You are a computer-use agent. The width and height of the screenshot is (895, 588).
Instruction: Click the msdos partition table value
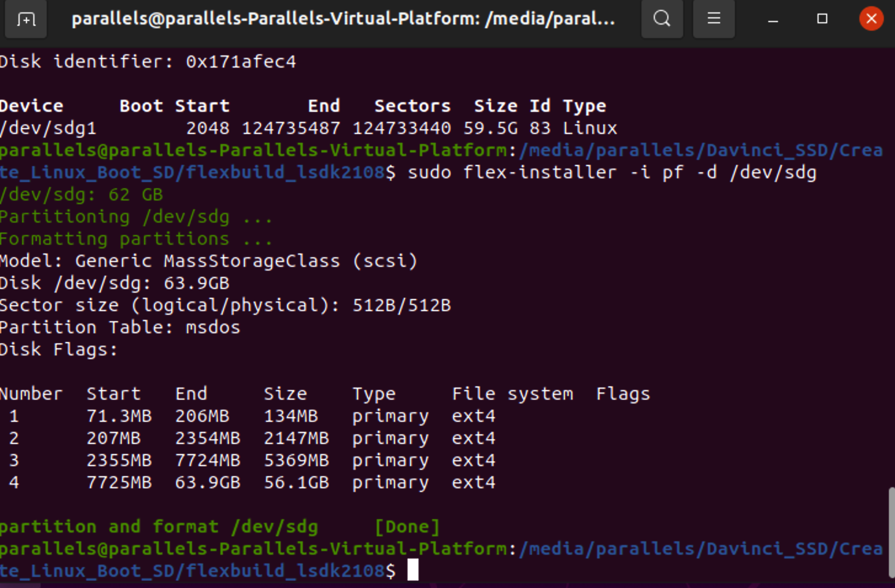[213, 327]
